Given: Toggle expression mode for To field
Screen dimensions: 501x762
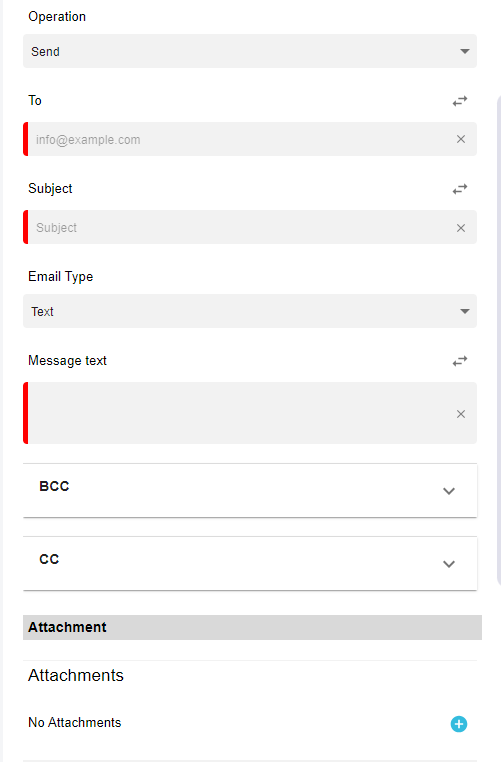Looking at the screenshot, I should [x=460, y=101].
